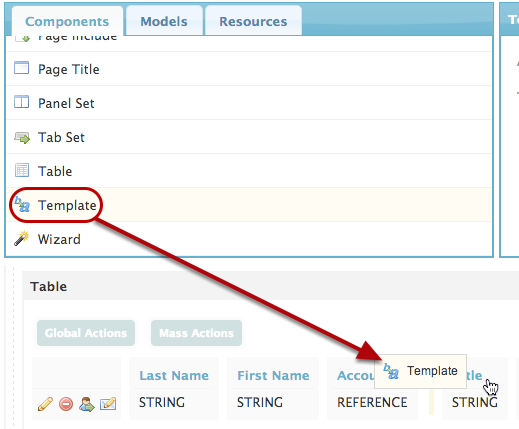Screen dimensions: 519x429
Task: Click the red remove row action icon
Action: (66, 404)
